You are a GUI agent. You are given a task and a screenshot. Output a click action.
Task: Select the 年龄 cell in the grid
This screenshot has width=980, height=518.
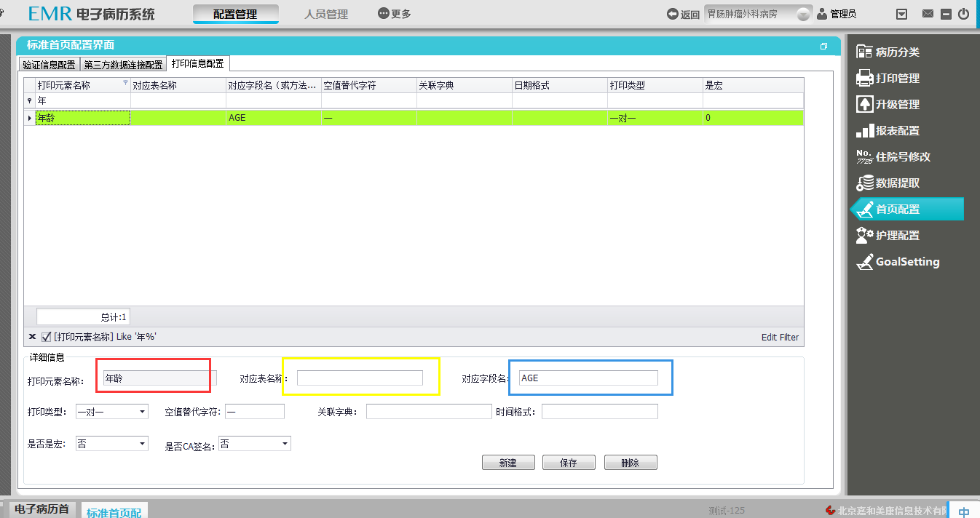tap(82, 117)
